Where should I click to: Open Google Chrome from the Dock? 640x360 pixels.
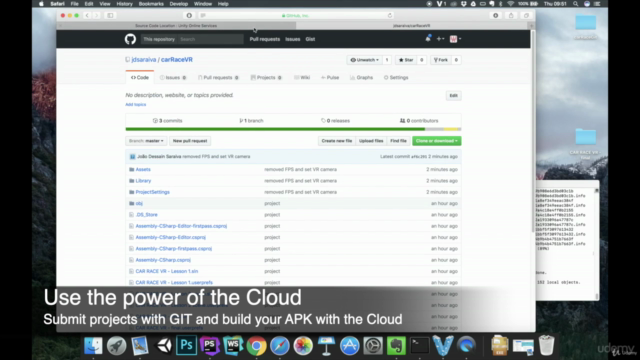(x=256, y=346)
